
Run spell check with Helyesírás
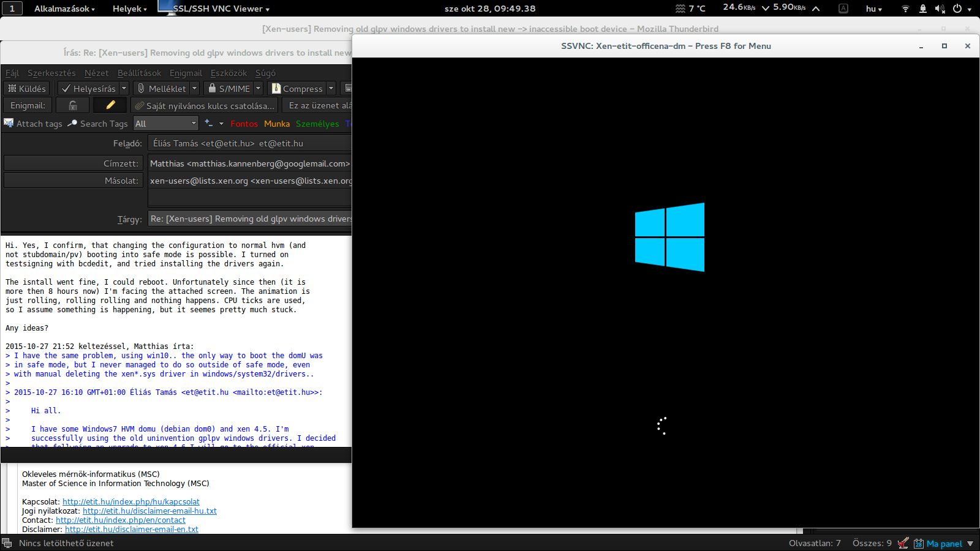(89, 89)
